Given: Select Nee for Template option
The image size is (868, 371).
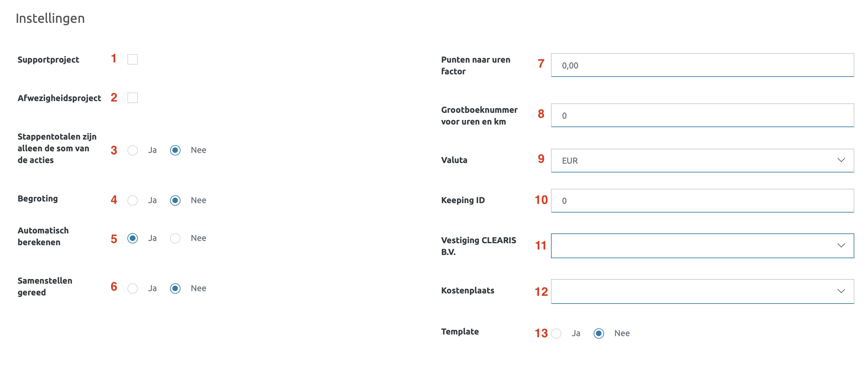Looking at the screenshot, I should pos(599,333).
